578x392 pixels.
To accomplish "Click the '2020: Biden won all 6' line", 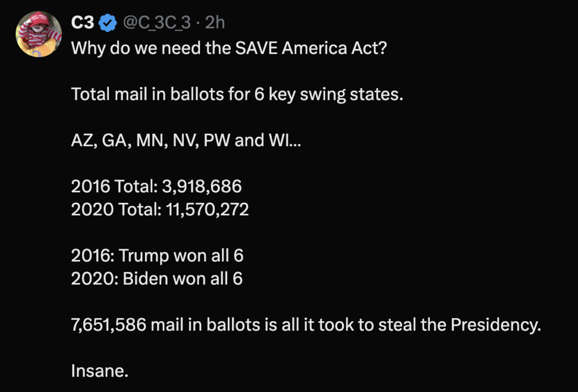I will coord(156,278).
